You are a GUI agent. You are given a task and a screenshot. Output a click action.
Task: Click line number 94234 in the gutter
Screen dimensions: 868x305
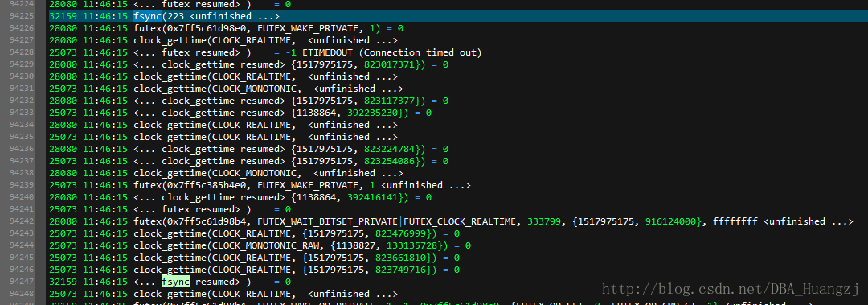(23, 125)
